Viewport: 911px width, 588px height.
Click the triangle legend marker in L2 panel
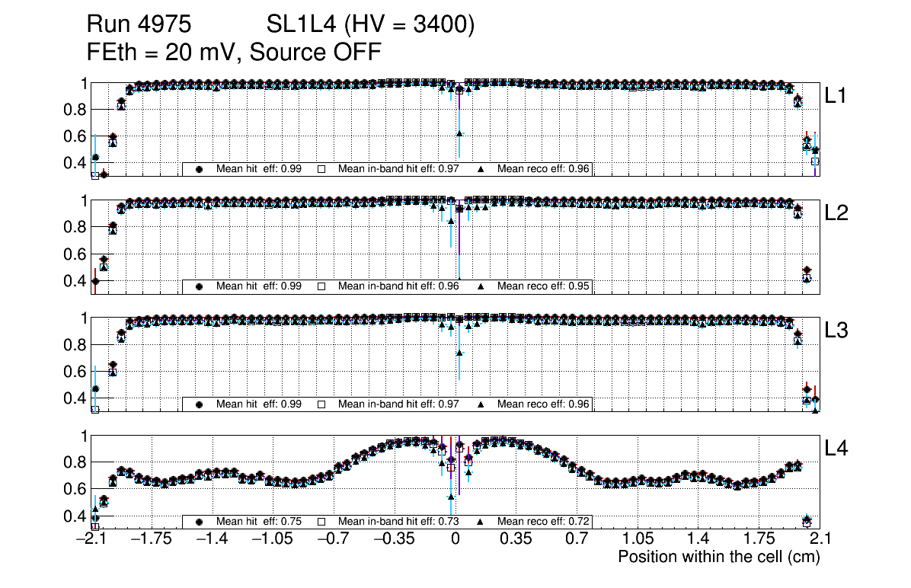[481, 286]
